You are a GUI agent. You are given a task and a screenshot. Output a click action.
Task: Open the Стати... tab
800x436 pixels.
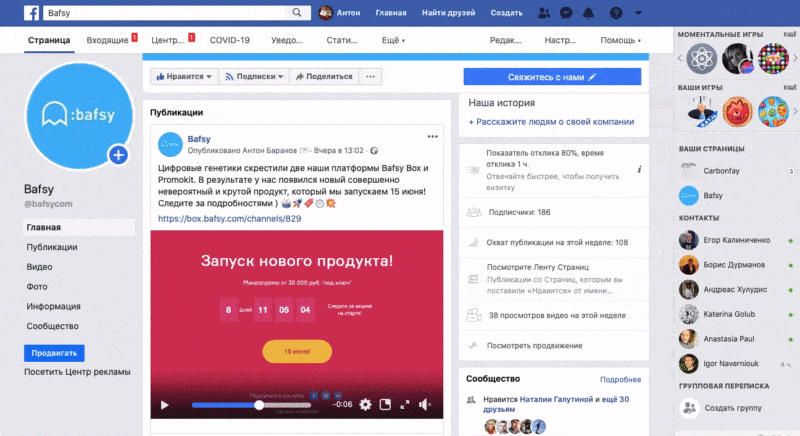(x=342, y=40)
